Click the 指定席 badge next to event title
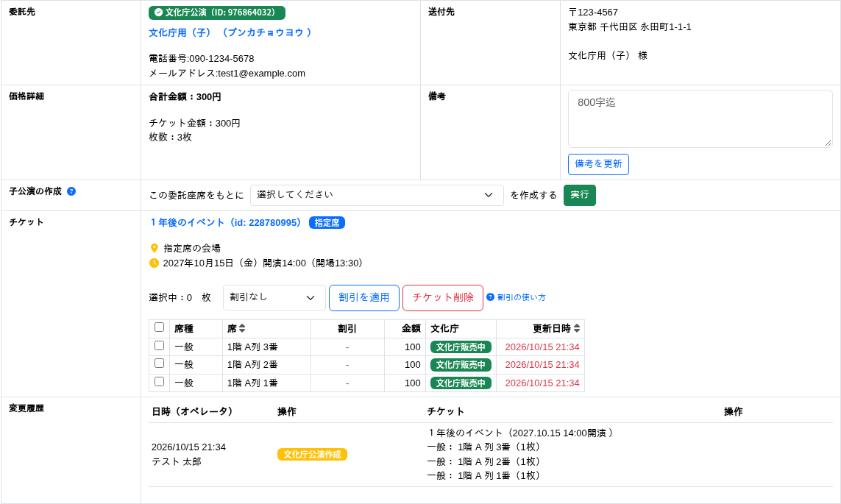 [x=327, y=222]
